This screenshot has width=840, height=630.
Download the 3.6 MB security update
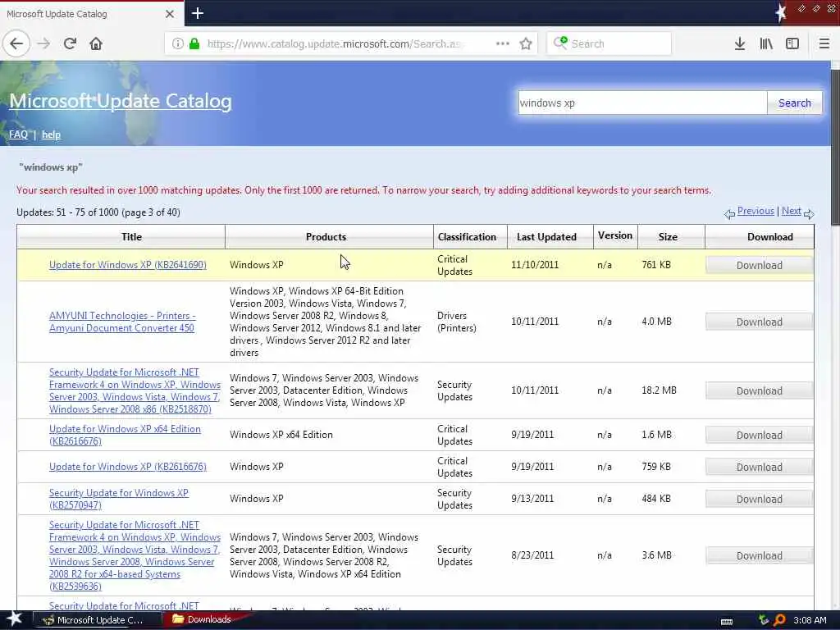pos(759,556)
